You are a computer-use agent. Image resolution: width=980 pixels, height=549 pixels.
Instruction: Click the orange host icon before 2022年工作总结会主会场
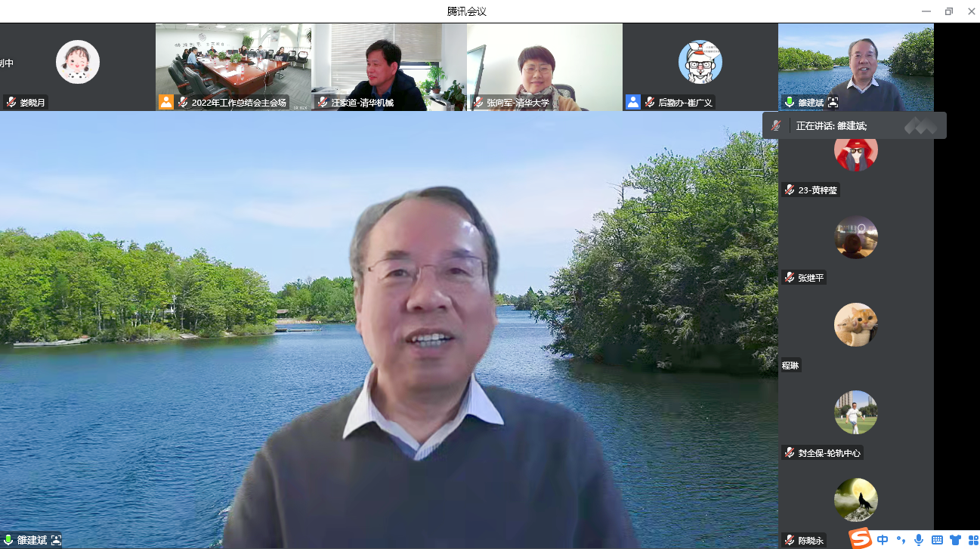tap(165, 102)
